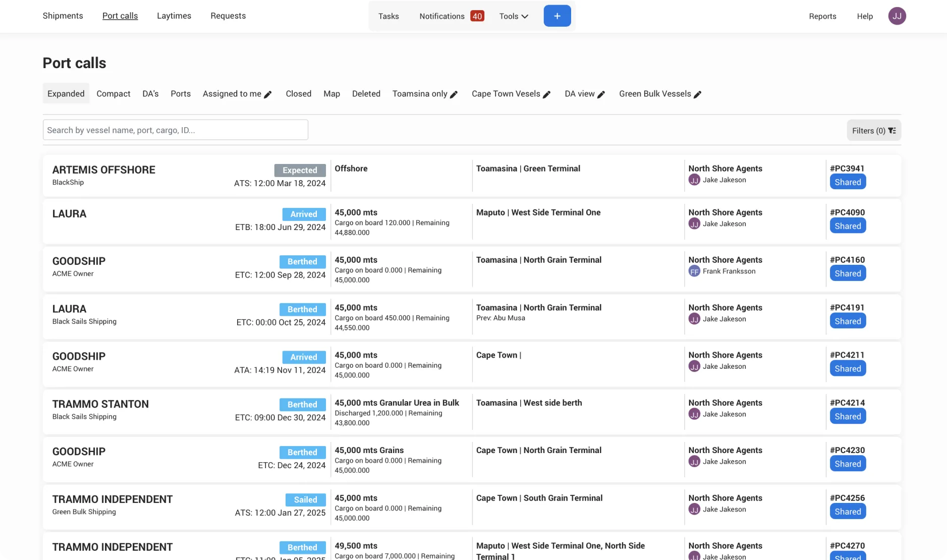947x560 pixels.
Task: Go to Shipments in the navigation
Action: pos(63,16)
